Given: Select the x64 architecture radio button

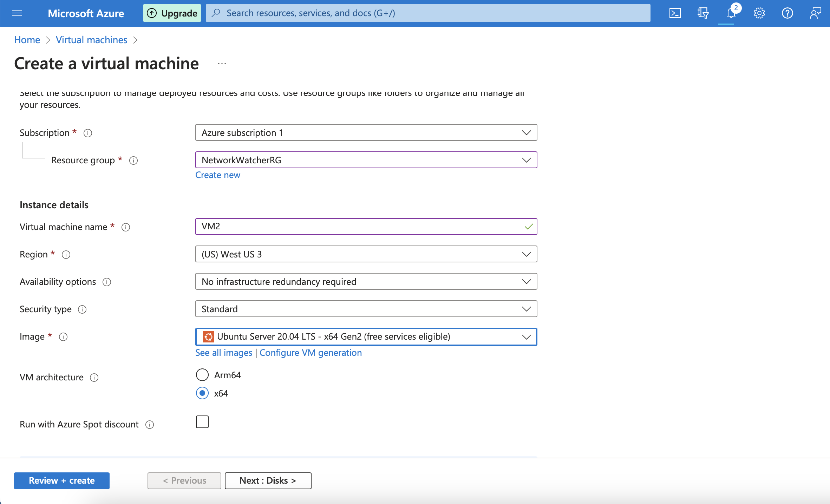Looking at the screenshot, I should pyautogui.click(x=202, y=393).
